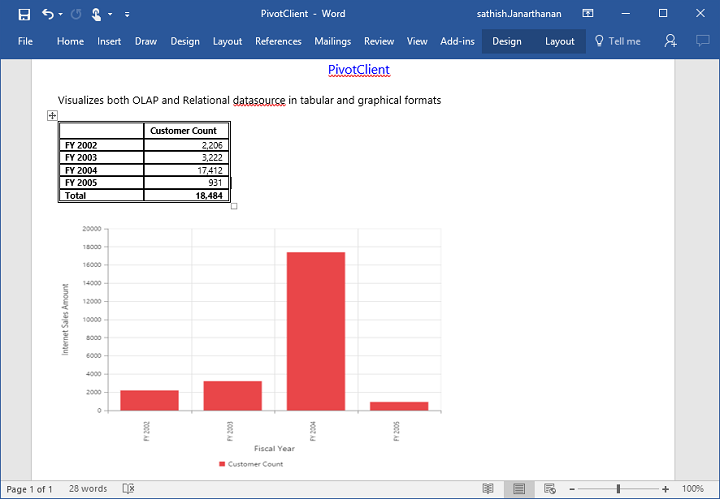Expand the Undo history dropdown arrow
Viewport: 720px width, 499px height.
pyautogui.click(x=61, y=15)
